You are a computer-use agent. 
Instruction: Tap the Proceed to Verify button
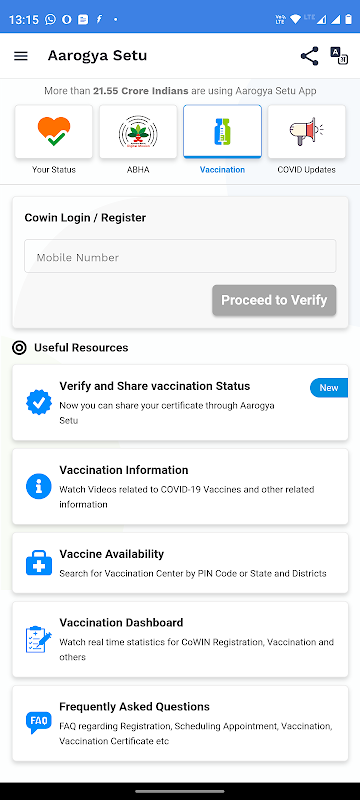(274, 300)
